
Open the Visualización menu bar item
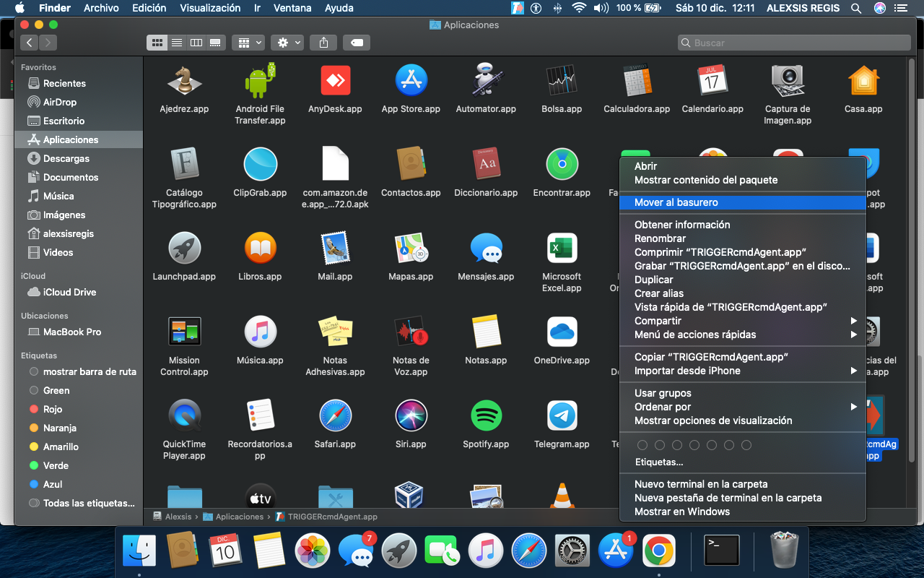(x=210, y=8)
